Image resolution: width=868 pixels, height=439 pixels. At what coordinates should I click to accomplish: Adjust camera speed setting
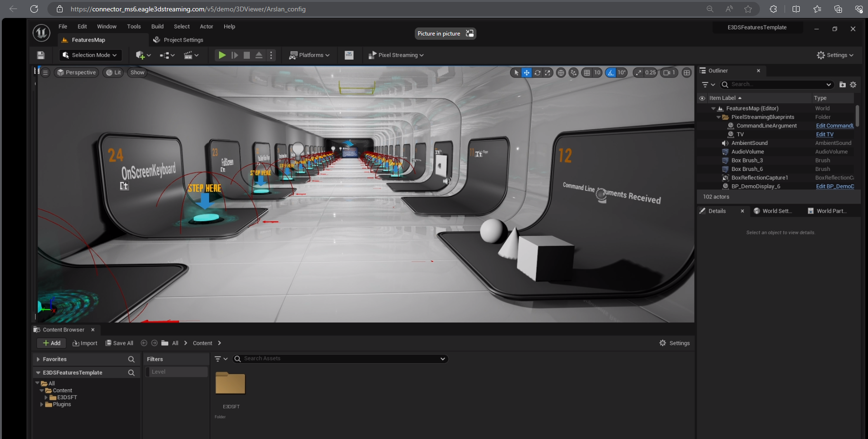pyautogui.click(x=669, y=72)
